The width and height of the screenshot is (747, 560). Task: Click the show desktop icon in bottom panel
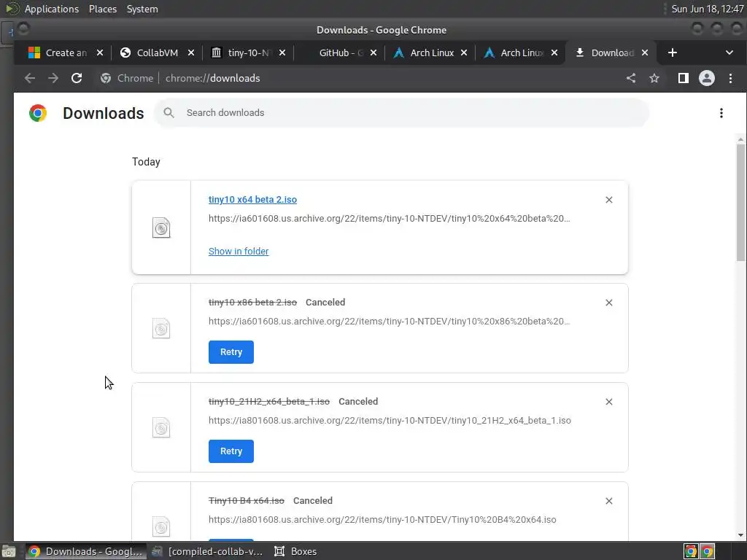[9, 551]
